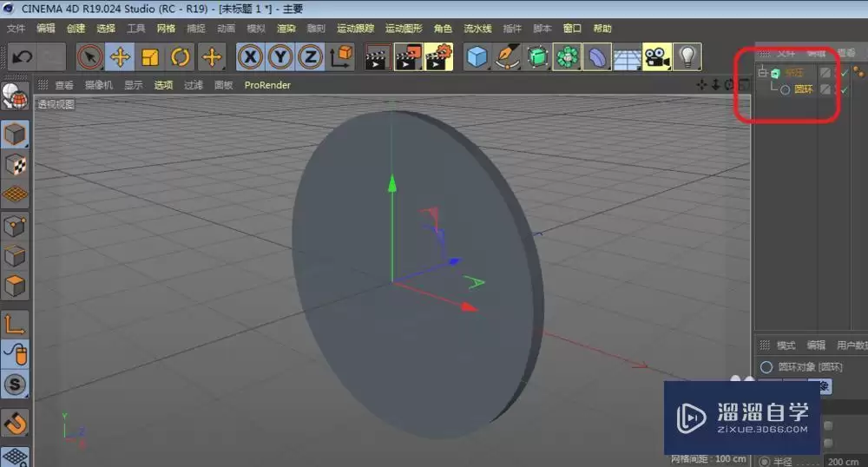Collapse the extrude object tree node
The image size is (868, 467).
point(762,73)
